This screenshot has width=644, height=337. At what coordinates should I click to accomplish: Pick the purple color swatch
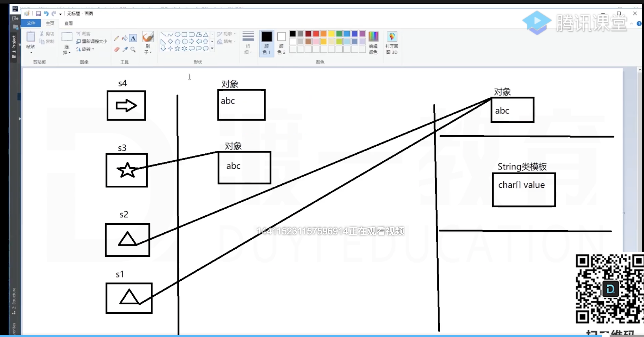click(362, 34)
